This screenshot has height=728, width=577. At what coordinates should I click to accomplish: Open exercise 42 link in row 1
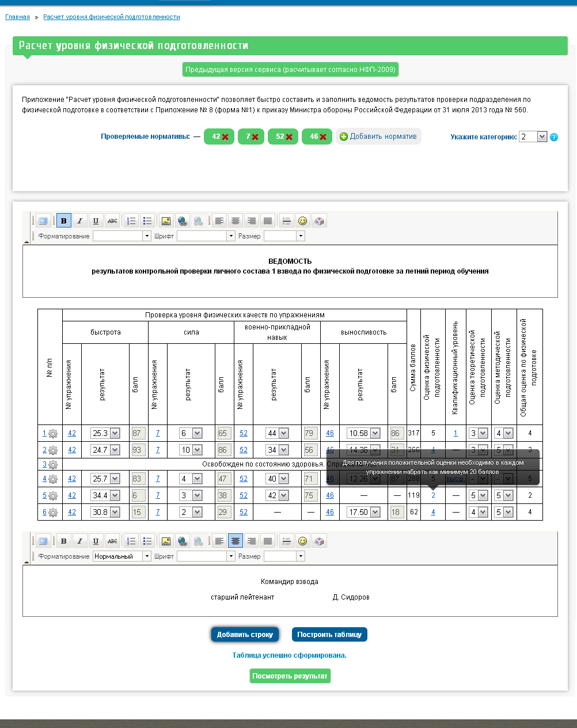pos(72,433)
